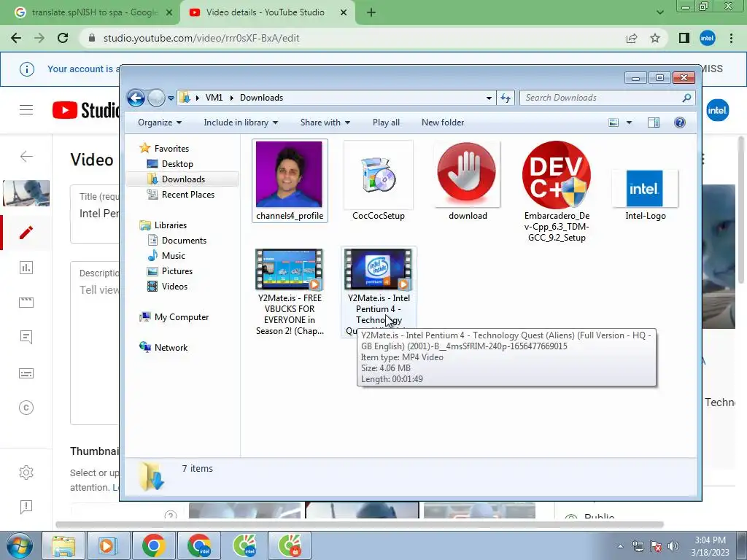
Task: Open Settings gear in Studio sidebar
Action: tap(26, 472)
